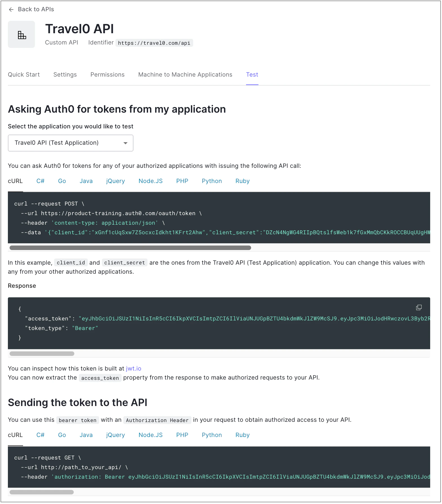Select the Machine to Machine Applications tab

[x=185, y=74]
